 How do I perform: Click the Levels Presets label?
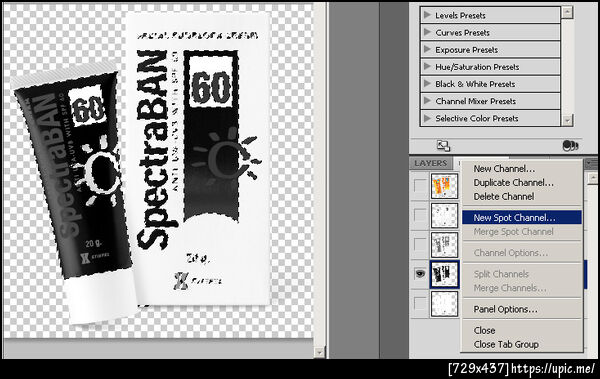tap(460, 15)
